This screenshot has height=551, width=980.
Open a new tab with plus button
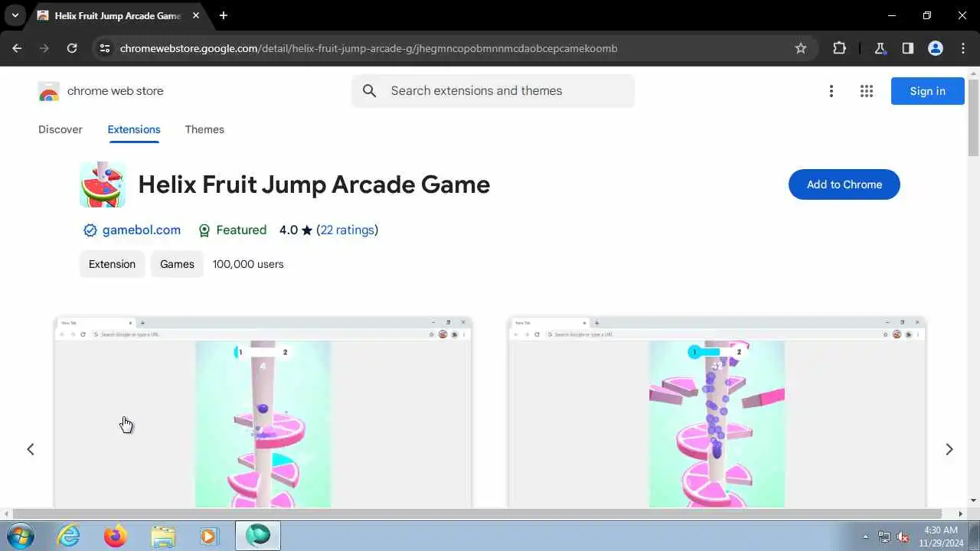tap(224, 15)
